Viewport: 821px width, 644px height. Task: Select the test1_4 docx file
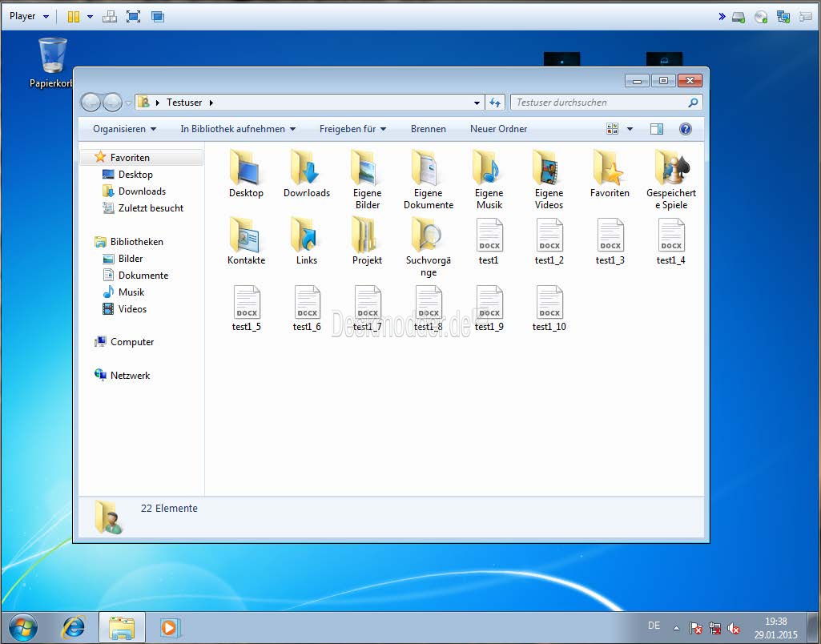[x=670, y=241]
